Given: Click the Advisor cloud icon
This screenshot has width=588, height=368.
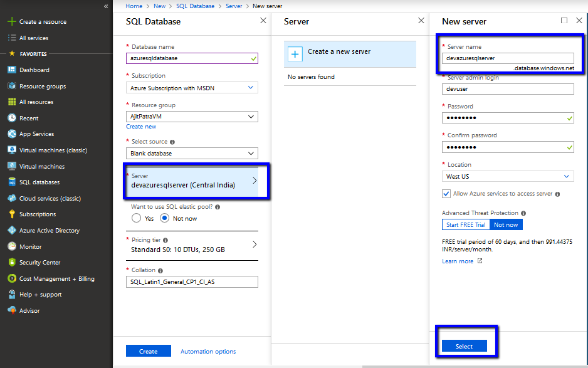Looking at the screenshot, I should click(11, 310).
